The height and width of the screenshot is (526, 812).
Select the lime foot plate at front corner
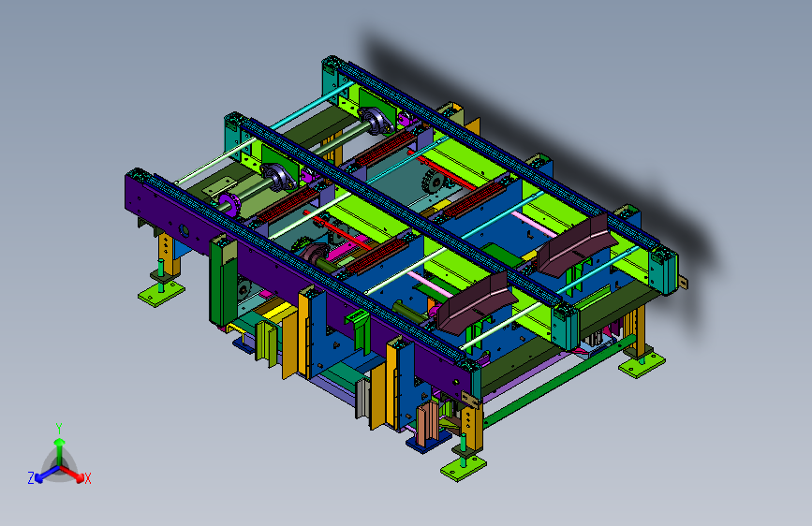(x=464, y=467)
